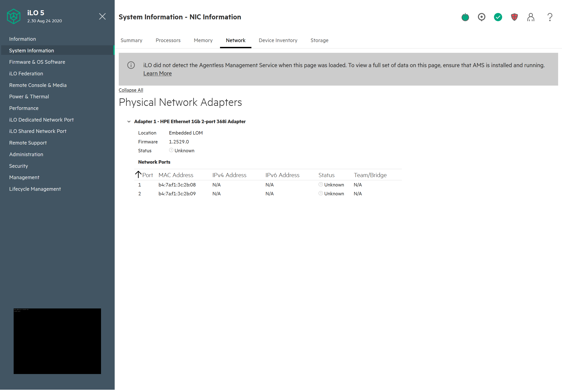Go to iLO Dedicated Network Port
This screenshot has height=392, width=562.
[x=41, y=120]
